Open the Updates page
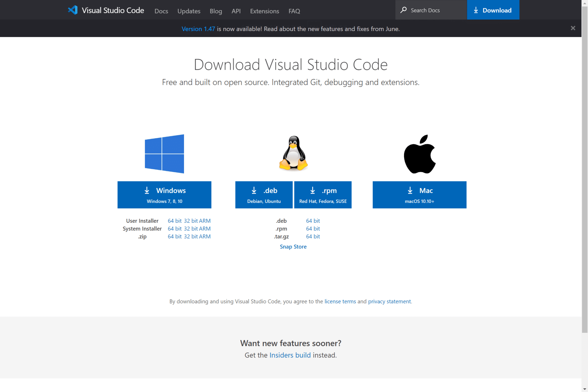The height and width of the screenshot is (392, 588). click(x=189, y=11)
